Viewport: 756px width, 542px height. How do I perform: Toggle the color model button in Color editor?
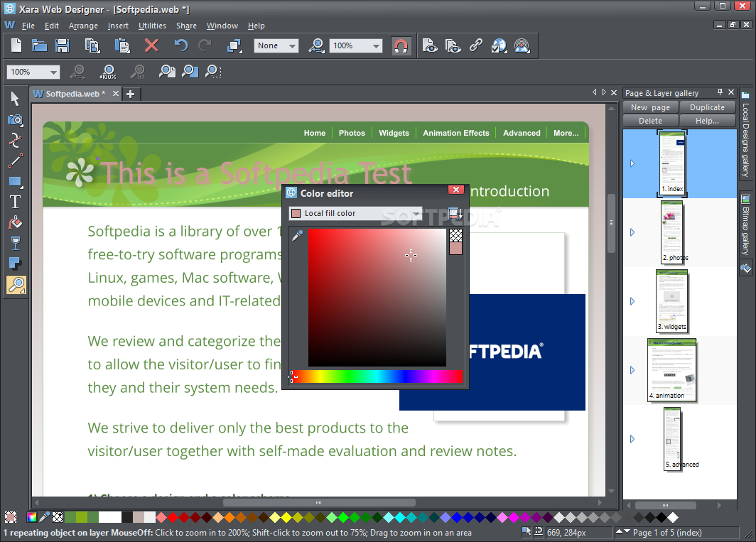pos(455,213)
